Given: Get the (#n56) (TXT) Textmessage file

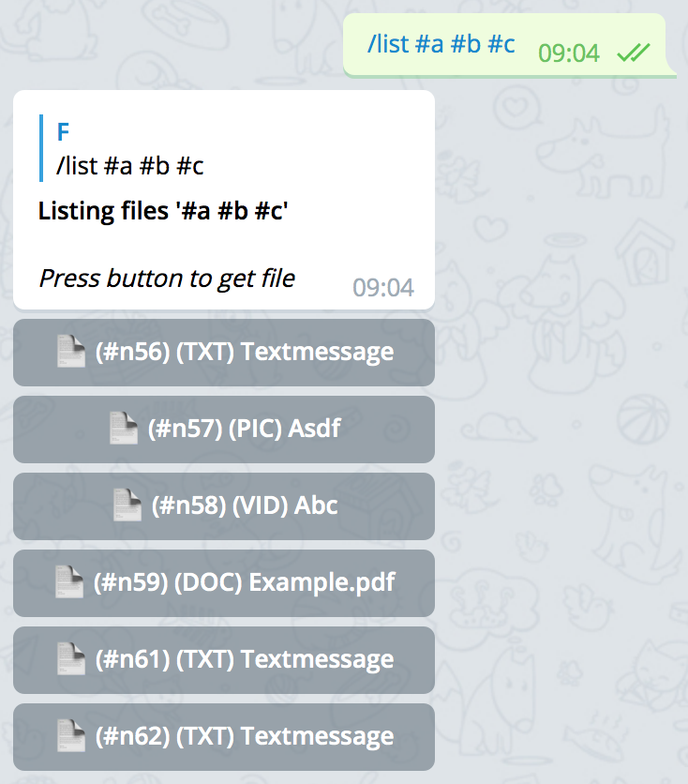Looking at the screenshot, I should pyautogui.click(x=224, y=353).
